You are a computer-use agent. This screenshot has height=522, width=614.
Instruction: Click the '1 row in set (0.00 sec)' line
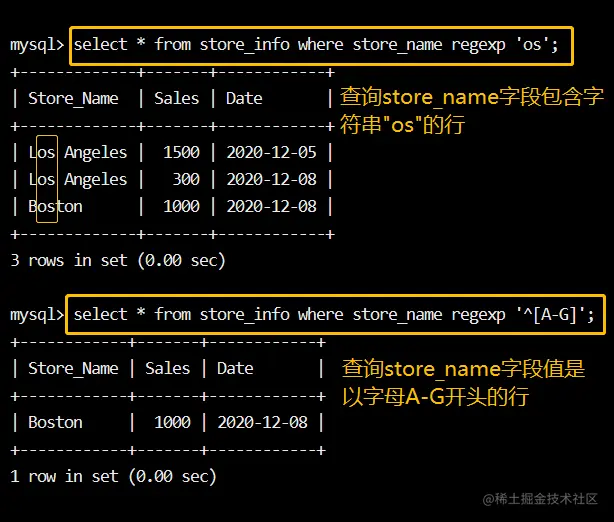click(x=114, y=477)
